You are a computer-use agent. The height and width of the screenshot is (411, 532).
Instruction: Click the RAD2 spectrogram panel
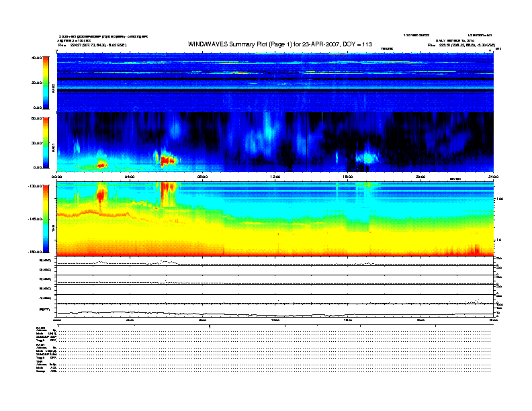[275, 83]
